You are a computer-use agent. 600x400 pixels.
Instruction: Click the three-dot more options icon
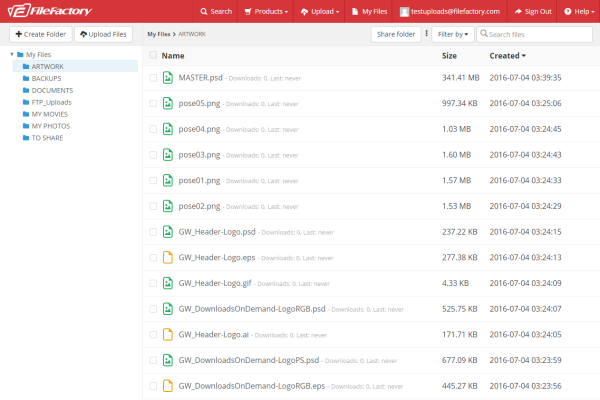pos(427,34)
